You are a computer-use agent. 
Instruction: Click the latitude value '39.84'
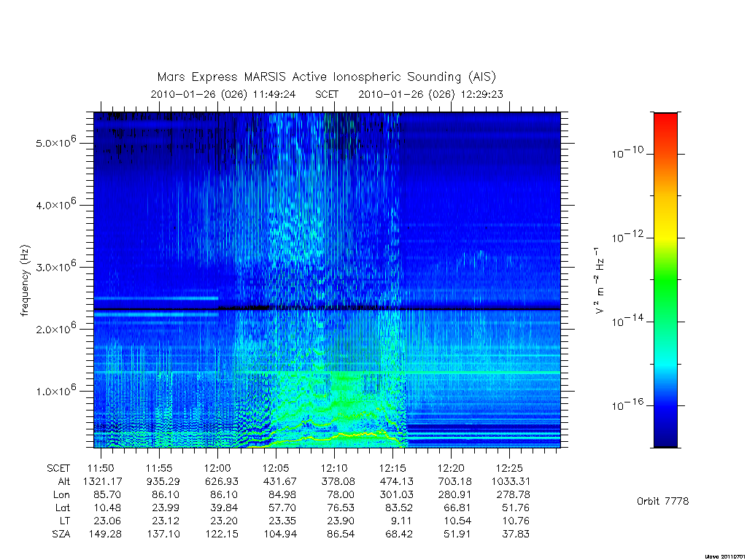(x=225, y=507)
